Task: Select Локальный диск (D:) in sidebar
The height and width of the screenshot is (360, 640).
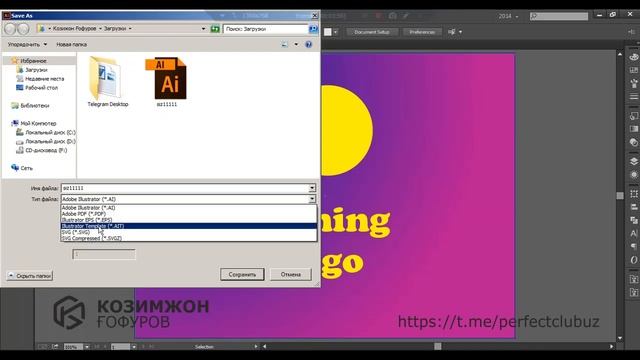Action: [x=50, y=142]
